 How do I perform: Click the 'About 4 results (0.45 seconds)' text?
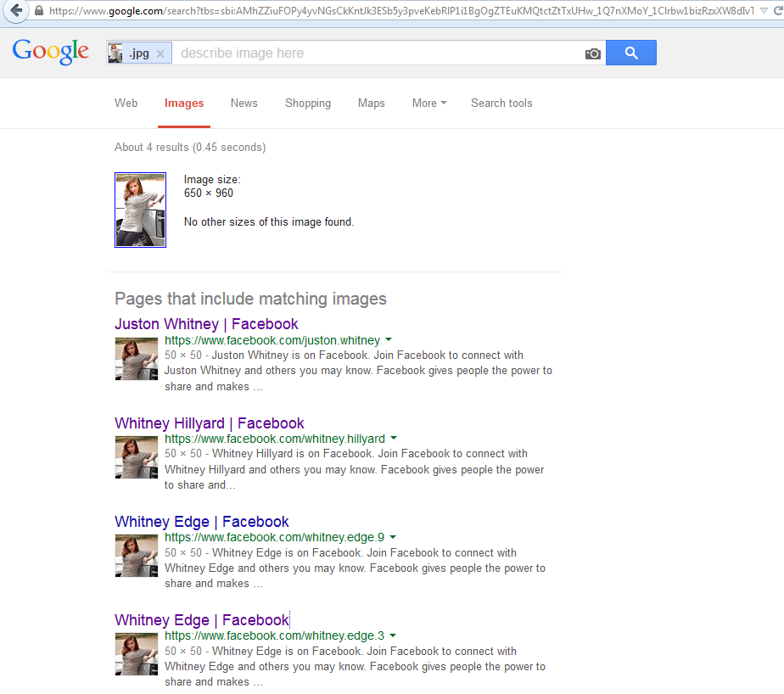pyautogui.click(x=190, y=148)
